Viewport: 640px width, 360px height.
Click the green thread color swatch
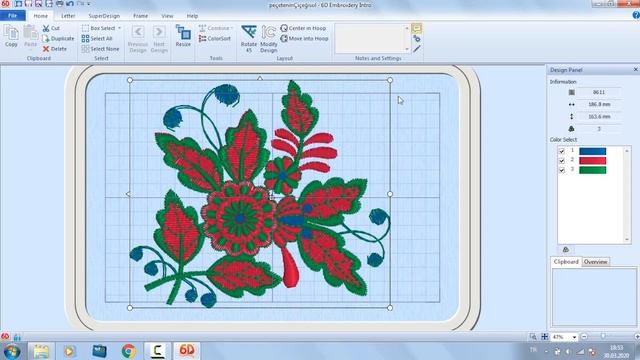pyautogui.click(x=593, y=170)
